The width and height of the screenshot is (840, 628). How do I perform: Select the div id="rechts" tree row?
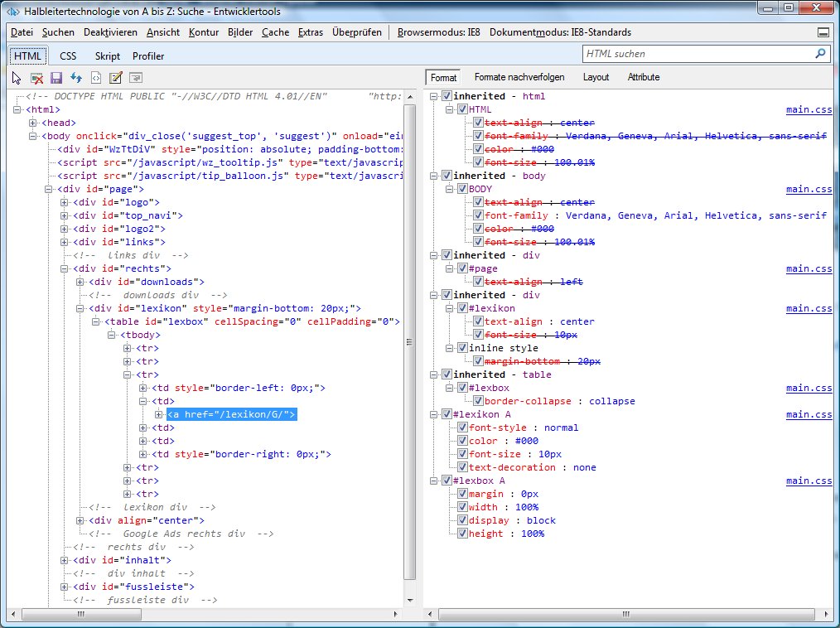(122, 268)
